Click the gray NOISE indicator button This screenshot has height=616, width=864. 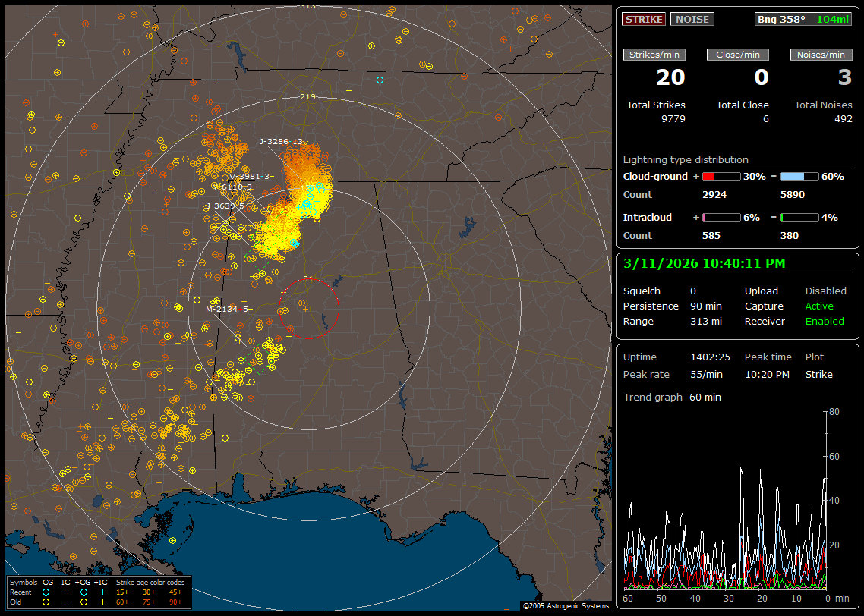pos(692,20)
